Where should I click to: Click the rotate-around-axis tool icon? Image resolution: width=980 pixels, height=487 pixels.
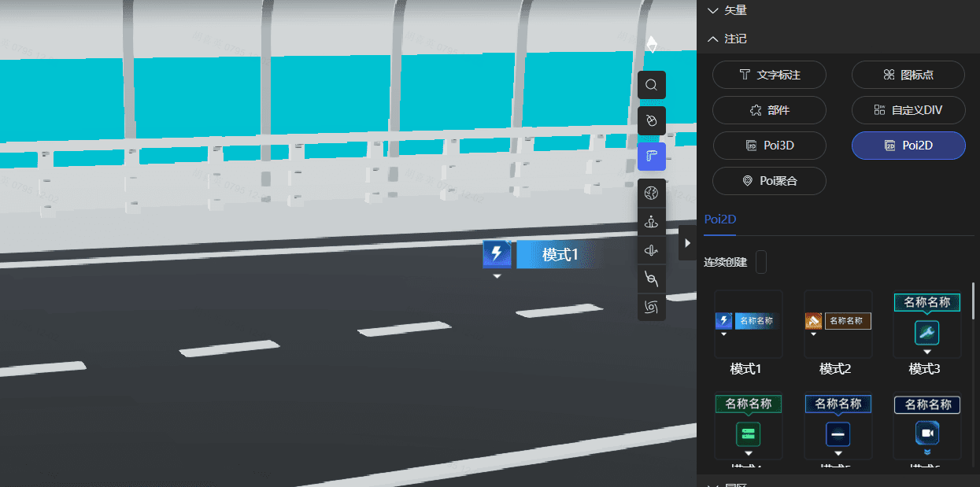point(651,251)
